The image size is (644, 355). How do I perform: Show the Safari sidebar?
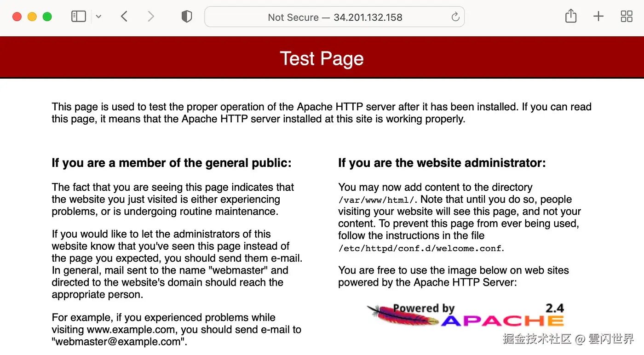coord(79,17)
